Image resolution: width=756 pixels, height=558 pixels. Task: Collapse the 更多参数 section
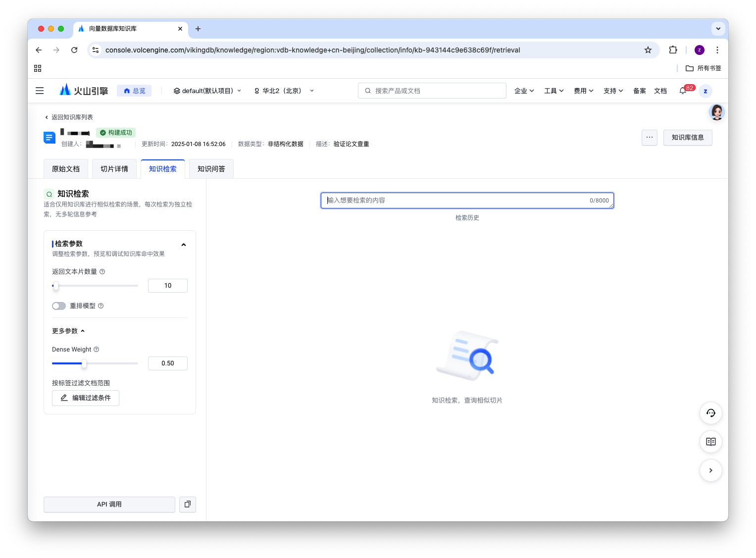click(68, 331)
